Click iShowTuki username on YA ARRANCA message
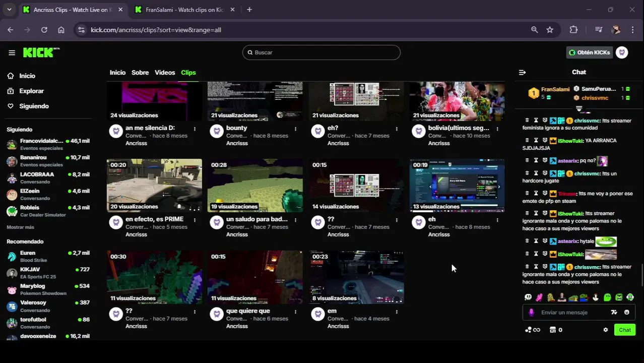The width and height of the screenshot is (644, 363). tap(570, 141)
